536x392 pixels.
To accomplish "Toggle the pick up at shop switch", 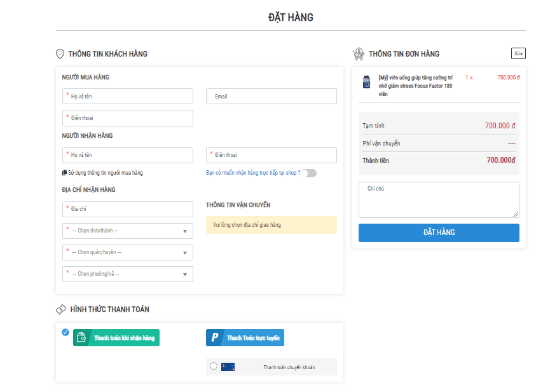I will pos(310,173).
